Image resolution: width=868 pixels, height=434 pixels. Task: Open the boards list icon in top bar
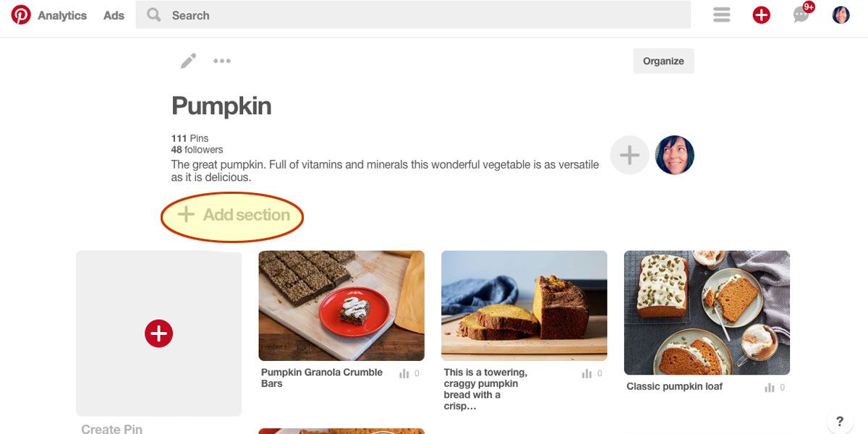(721, 14)
